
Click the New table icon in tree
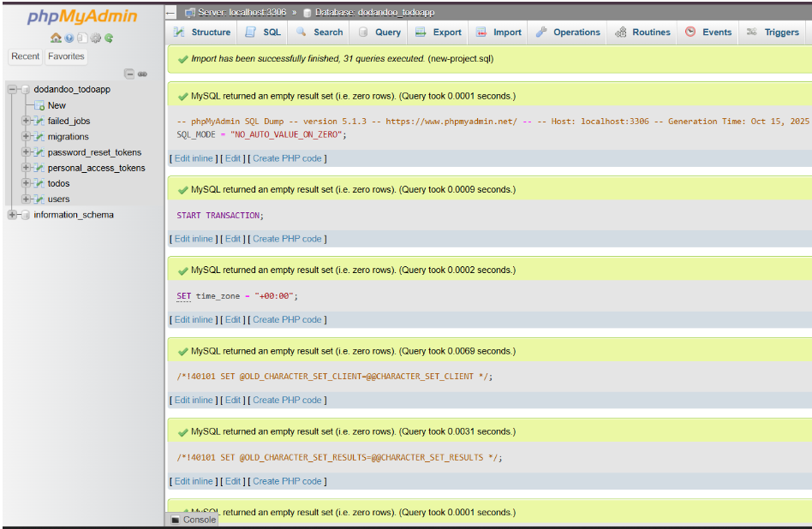tap(39, 105)
